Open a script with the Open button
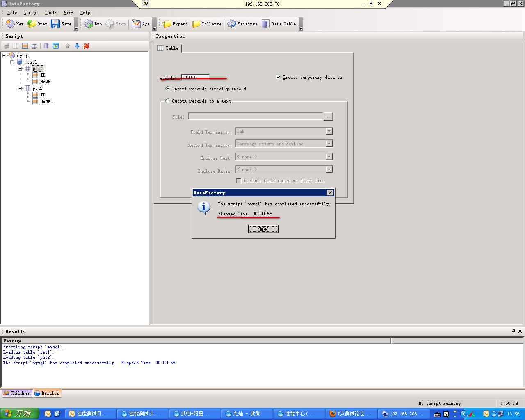This screenshot has height=420, width=525. 37,24
